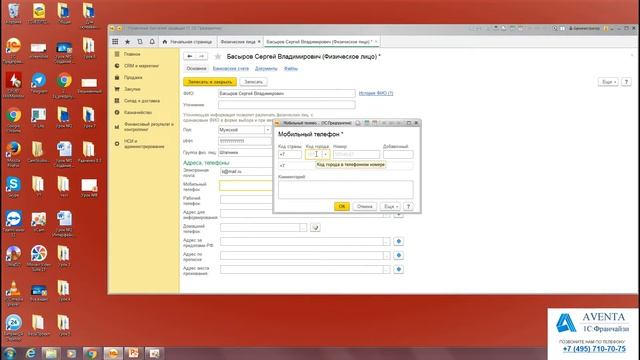Screen dimensions: 640x360
Task: Click the forward arrow navigation button
Action: tap(202, 56)
